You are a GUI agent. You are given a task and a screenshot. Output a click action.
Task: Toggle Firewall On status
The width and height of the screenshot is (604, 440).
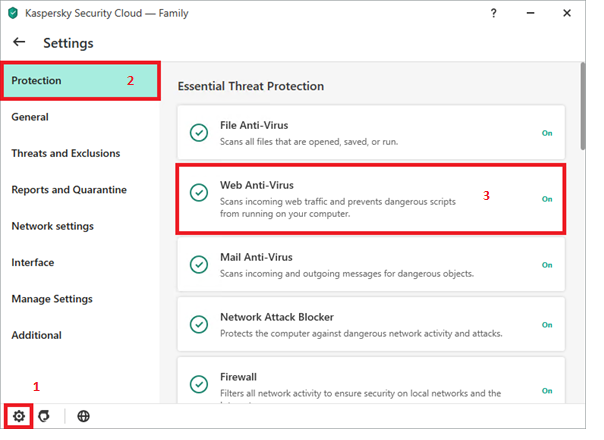point(547,391)
